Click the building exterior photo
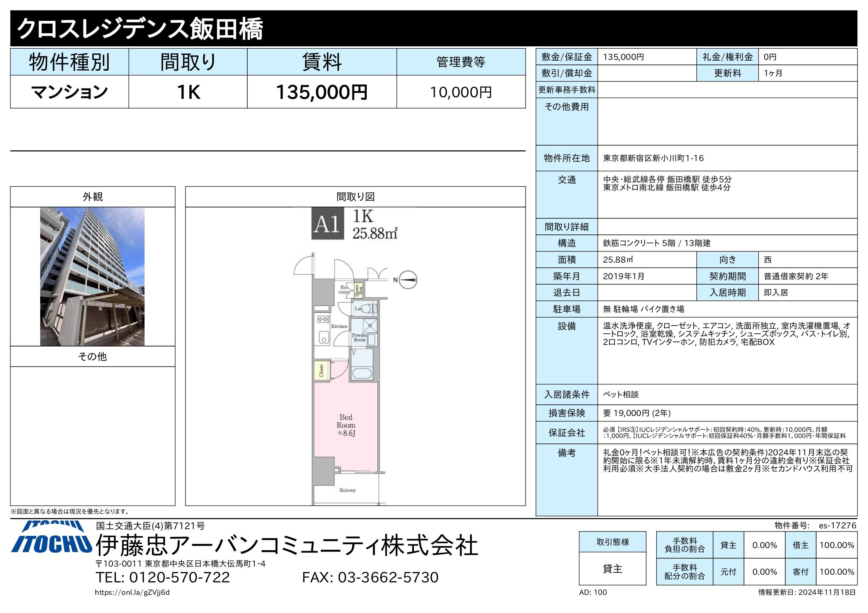Viewport: 868px width, 613px height. (x=92, y=277)
